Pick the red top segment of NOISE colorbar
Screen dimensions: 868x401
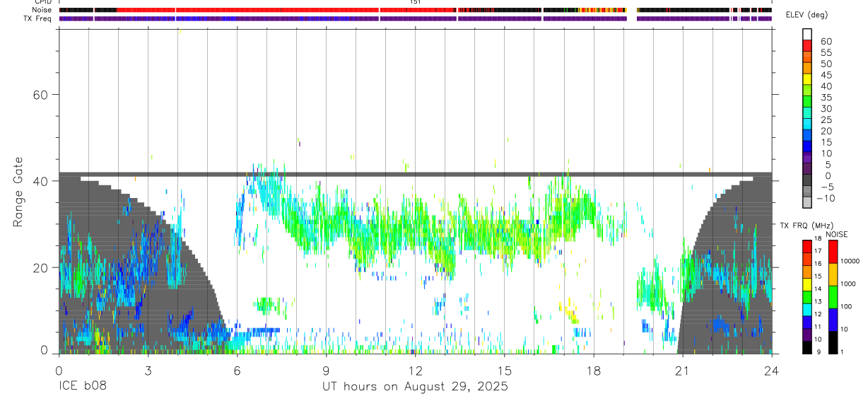pyautogui.click(x=832, y=252)
